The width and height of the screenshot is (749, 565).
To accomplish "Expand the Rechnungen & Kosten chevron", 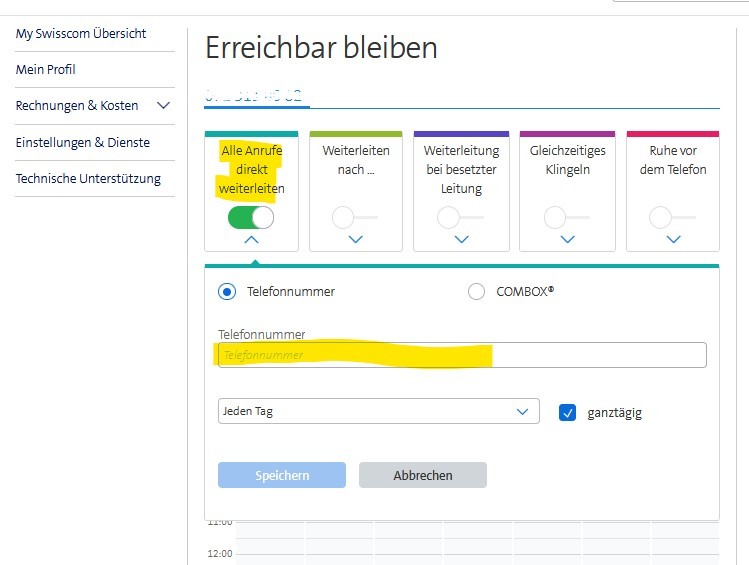I will pyautogui.click(x=163, y=106).
